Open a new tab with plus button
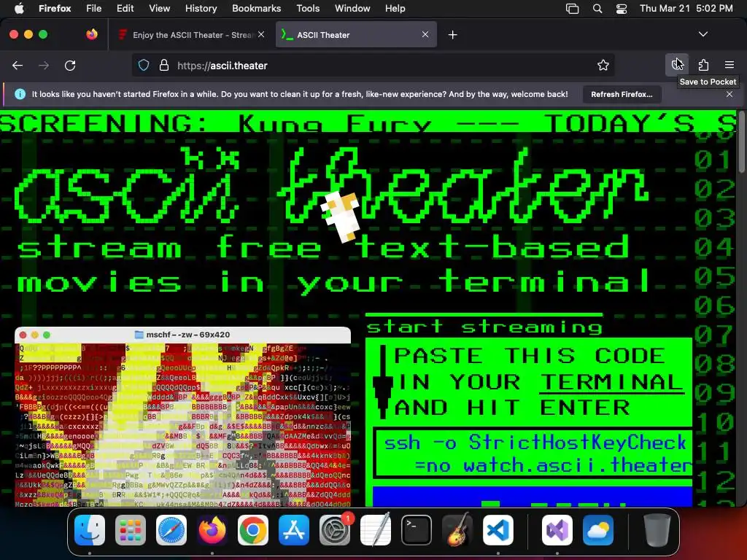Image resolution: width=747 pixels, height=560 pixels. (x=452, y=35)
